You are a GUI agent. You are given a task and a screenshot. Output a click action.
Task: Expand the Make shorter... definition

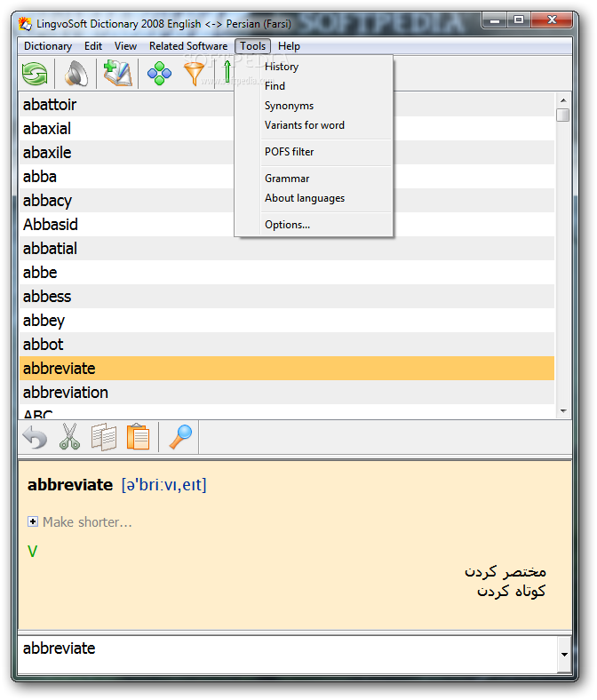click(x=33, y=521)
